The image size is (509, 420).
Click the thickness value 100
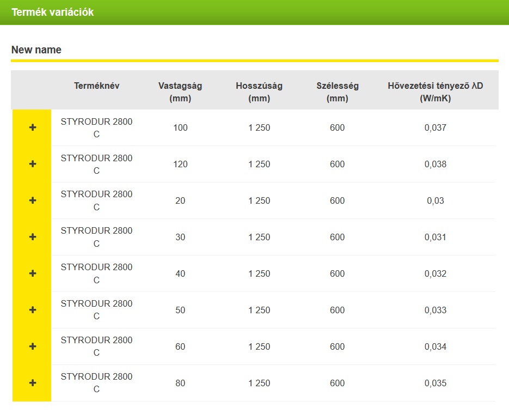point(180,127)
